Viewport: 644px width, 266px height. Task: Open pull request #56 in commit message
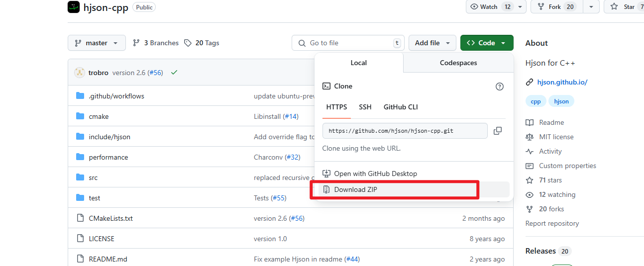[155, 73]
